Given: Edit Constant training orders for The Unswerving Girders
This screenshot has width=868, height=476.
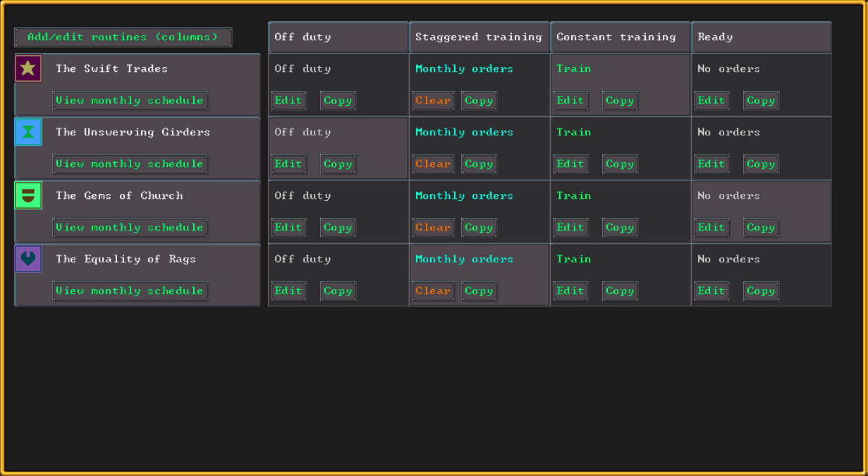Looking at the screenshot, I should pyautogui.click(x=571, y=164).
